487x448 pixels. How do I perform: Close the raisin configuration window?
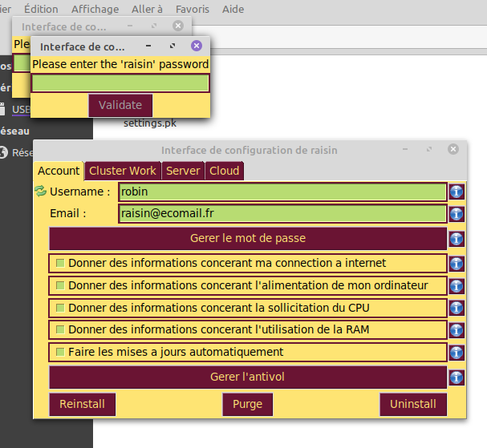pyautogui.click(x=453, y=149)
